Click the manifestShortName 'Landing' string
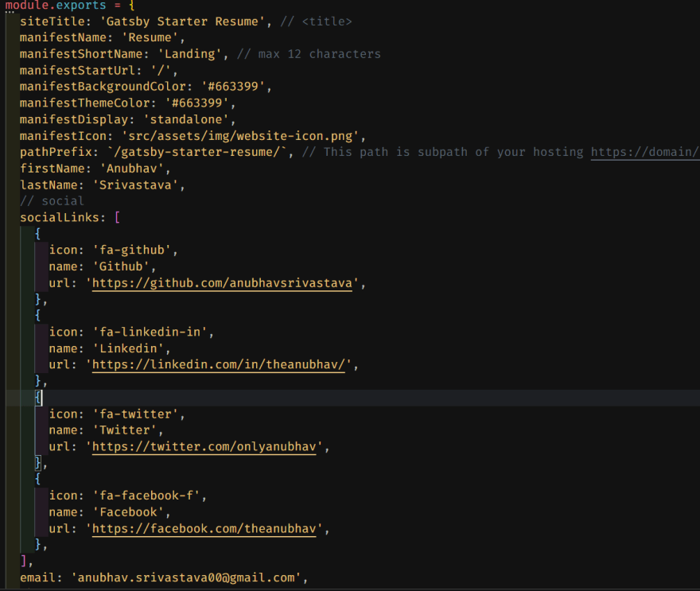The image size is (700, 591). [x=190, y=54]
